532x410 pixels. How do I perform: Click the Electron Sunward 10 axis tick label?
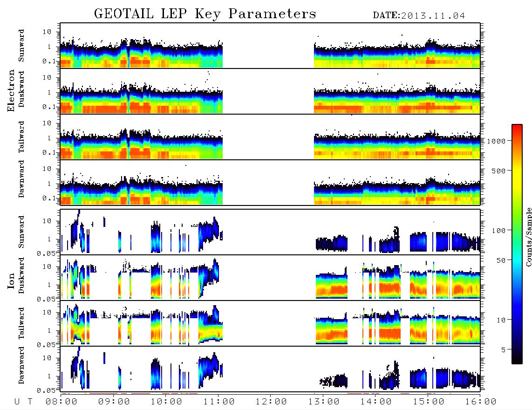[x=47, y=32]
